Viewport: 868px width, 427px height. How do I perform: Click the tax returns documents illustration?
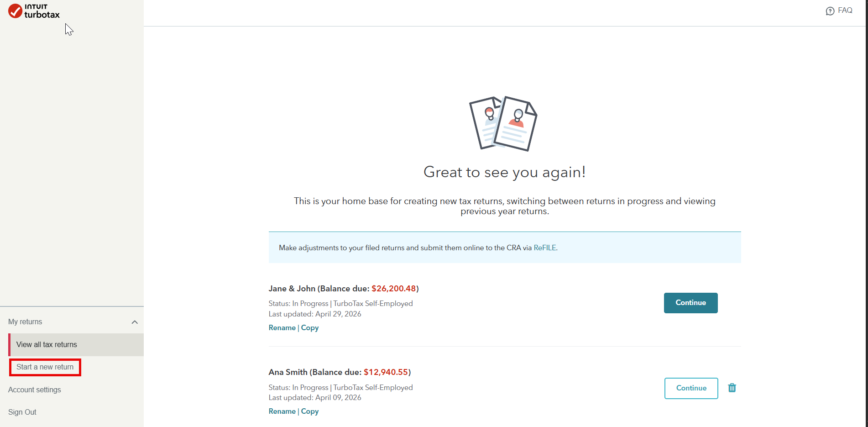tap(503, 123)
